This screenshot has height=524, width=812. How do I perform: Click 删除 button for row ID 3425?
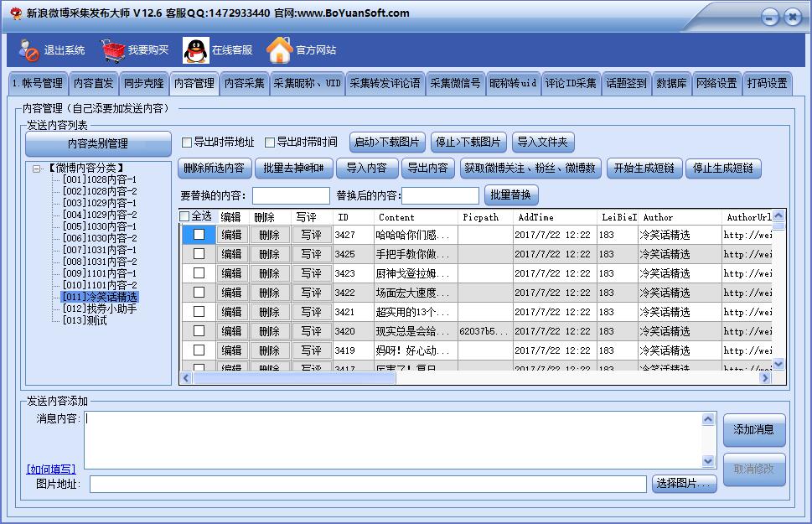(269, 254)
